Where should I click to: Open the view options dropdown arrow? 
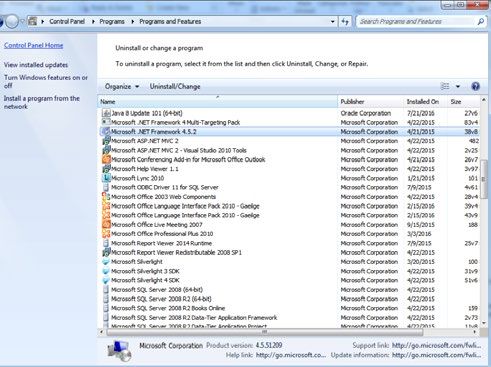coord(458,86)
